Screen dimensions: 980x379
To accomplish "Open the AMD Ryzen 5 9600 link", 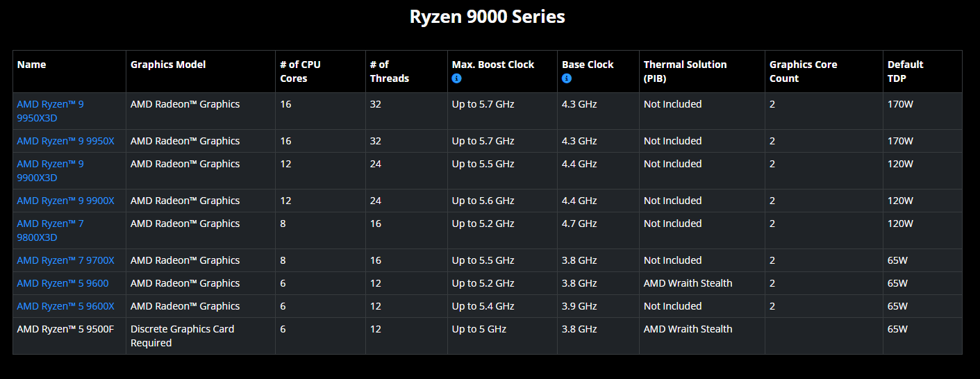I will 63,283.
